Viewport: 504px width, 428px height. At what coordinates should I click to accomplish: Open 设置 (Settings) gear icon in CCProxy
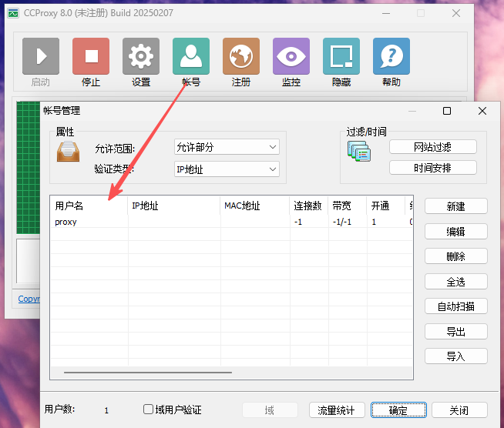point(141,56)
